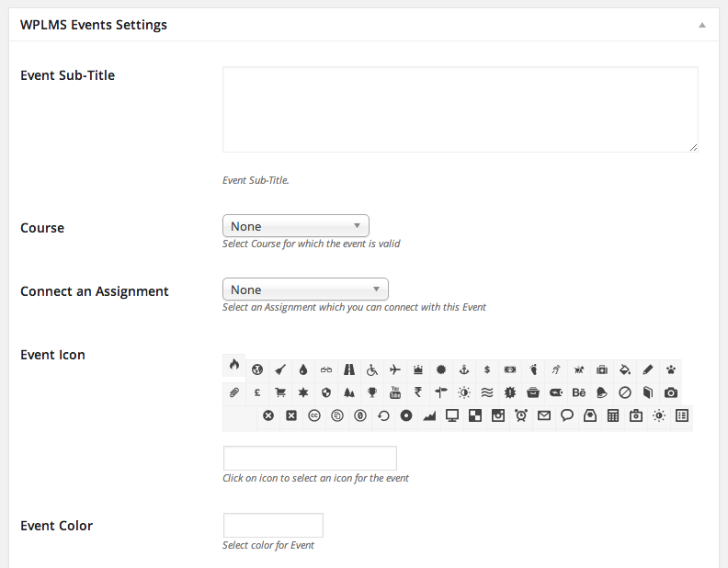
Task: Select the Behance icon
Action: (x=578, y=393)
